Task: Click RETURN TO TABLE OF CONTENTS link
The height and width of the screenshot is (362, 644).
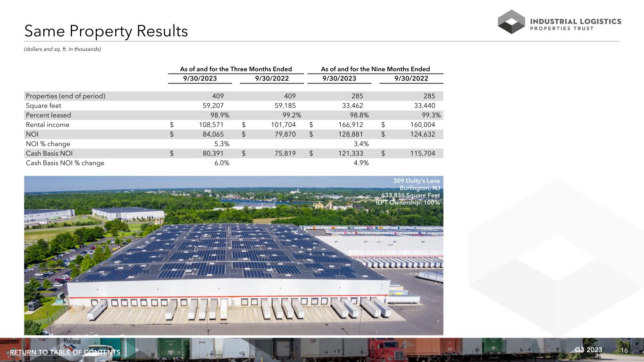Action: point(65,353)
